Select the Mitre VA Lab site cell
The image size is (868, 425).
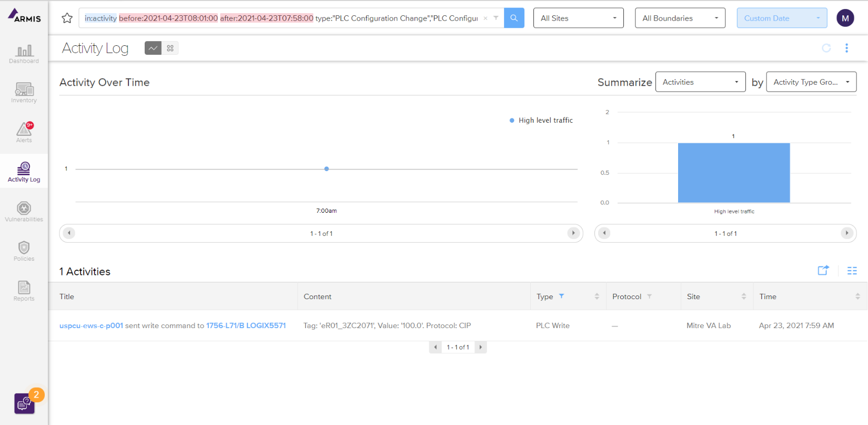point(709,325)
